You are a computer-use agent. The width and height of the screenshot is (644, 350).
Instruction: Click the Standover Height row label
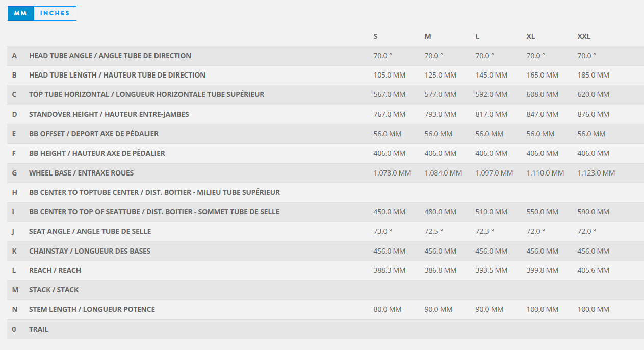click(x=109, y=114)
